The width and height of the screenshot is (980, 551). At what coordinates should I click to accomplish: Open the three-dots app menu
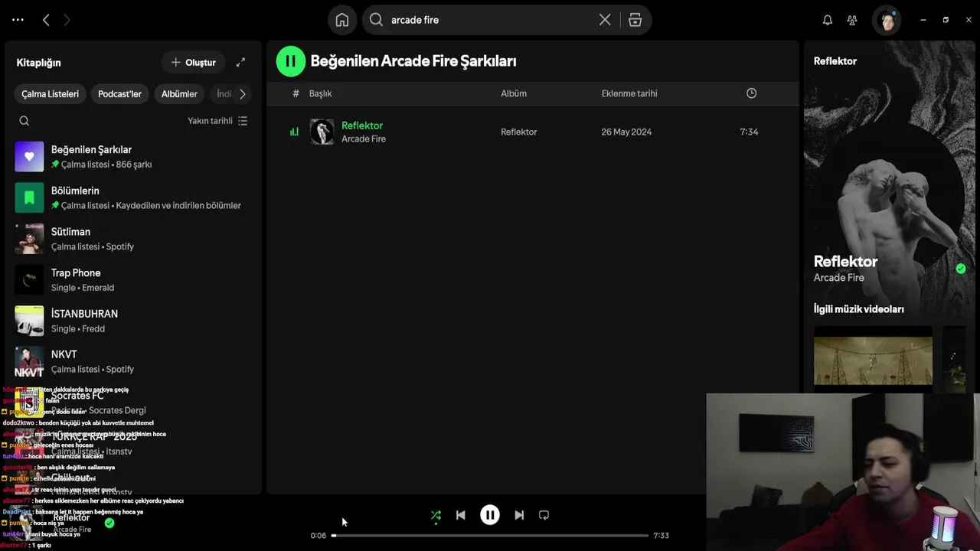click(x=18, y=20)
